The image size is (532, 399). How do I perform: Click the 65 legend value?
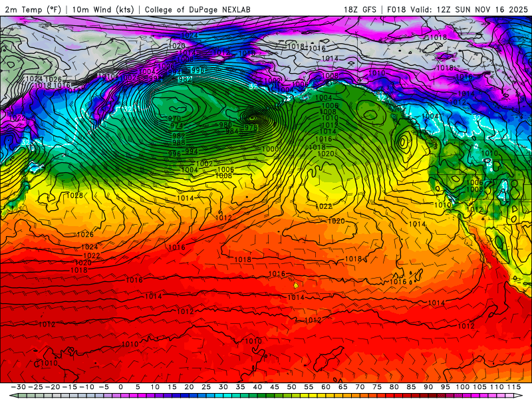342,387
